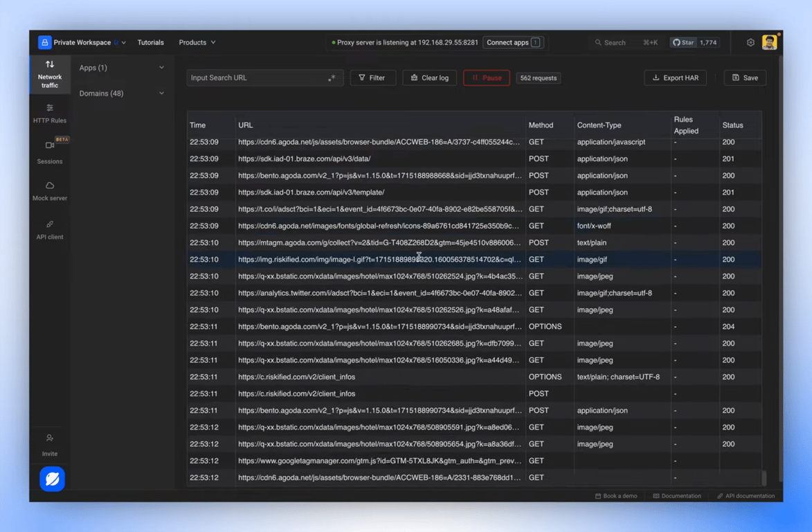Select the img.riskified.com image-l.gif request
Image resolution: width=812 pixels, height=532 pixels.
[474, 260]
